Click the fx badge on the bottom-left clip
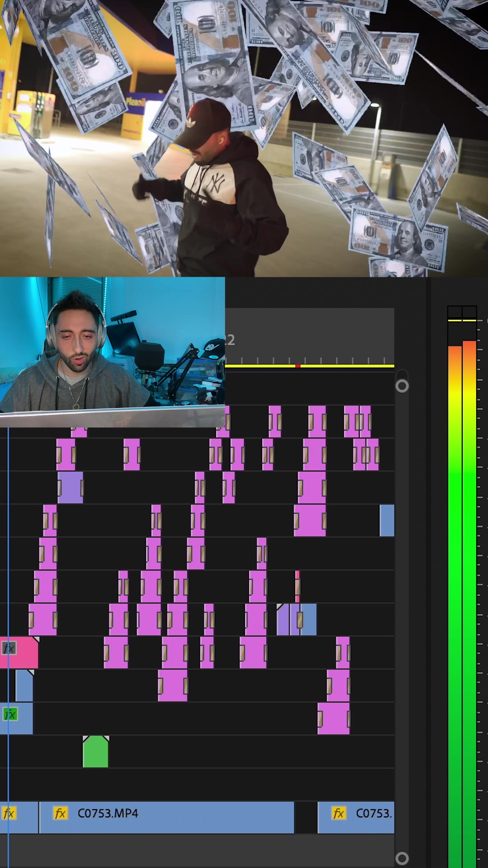The image size is (488, 868). 9,813
